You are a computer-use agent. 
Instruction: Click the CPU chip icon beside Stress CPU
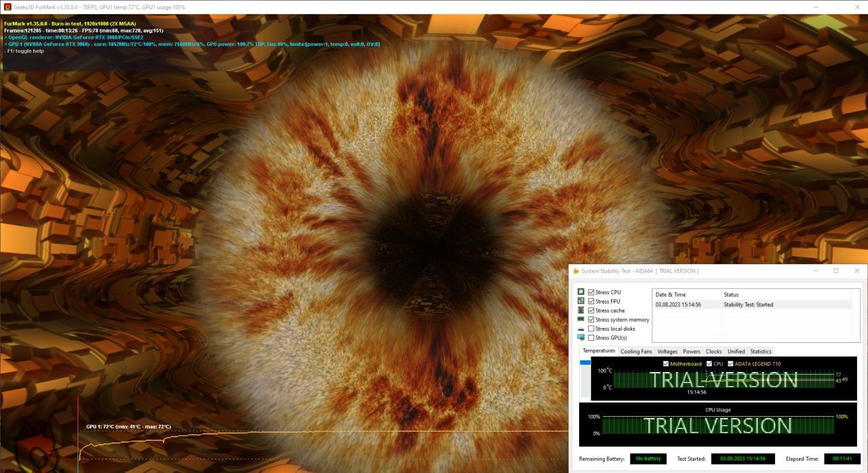(x=581, y=292)
